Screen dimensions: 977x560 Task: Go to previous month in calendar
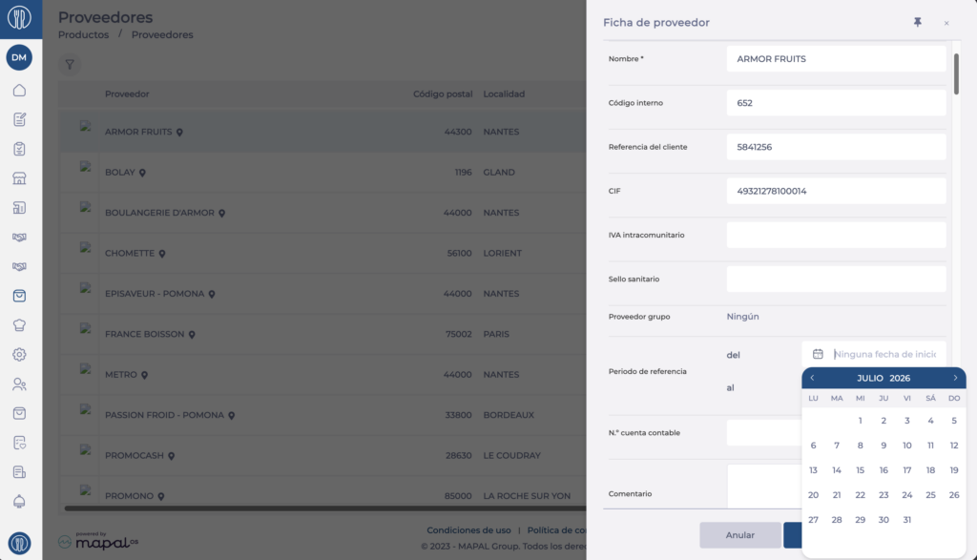tap(812, 378)
